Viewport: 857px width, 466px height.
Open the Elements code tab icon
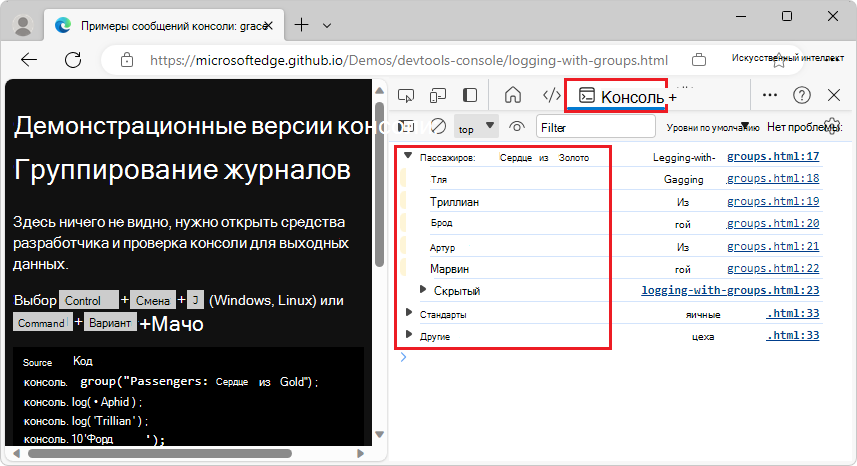(x=551, y=95)
